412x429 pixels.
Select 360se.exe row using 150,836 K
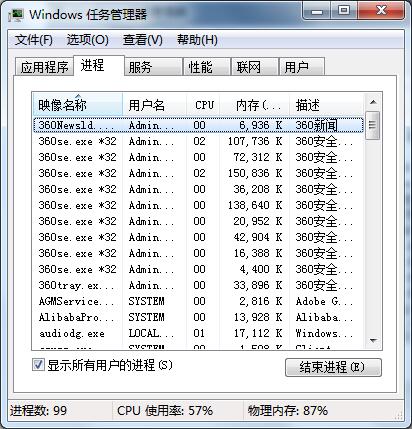tap(198, 173)
